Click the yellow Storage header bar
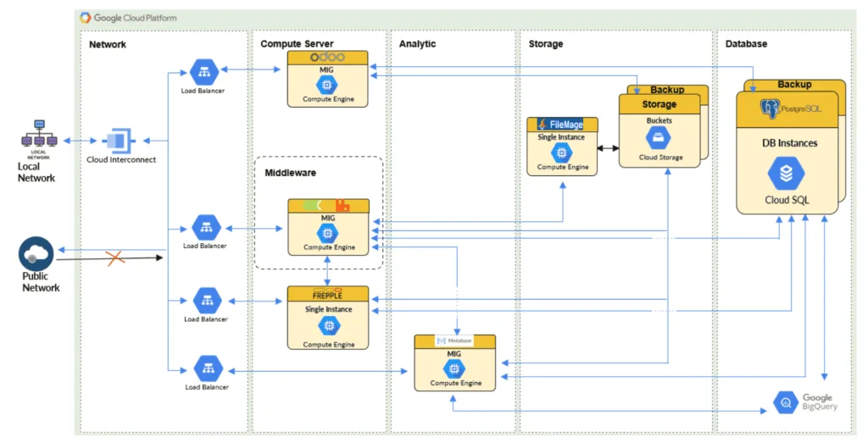Viewport: 868px width, 443px height. coord(659,104)
